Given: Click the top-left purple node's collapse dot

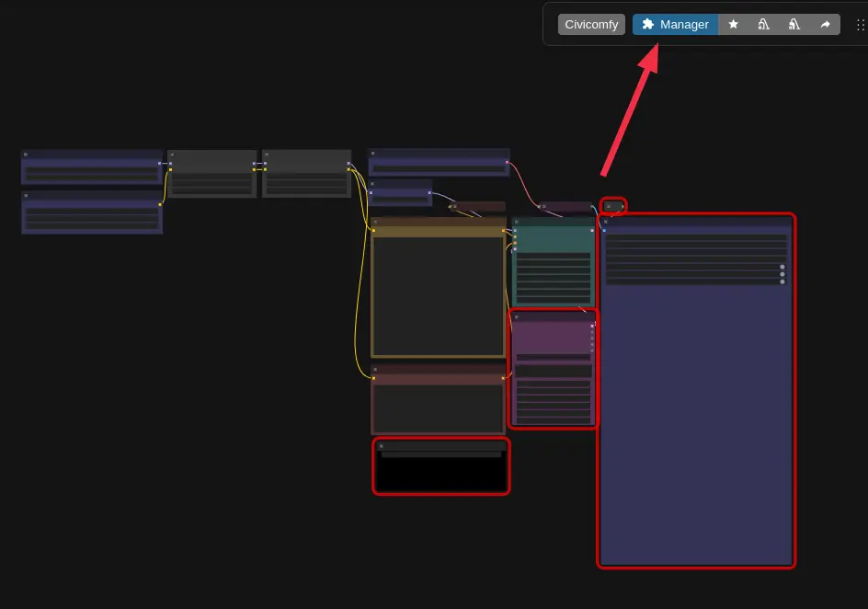Looking at the screenshot, I should click(x=26, y=155).
